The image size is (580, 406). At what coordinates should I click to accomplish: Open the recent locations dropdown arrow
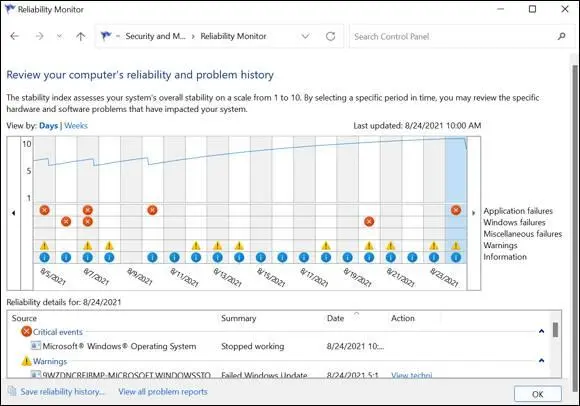60,36
